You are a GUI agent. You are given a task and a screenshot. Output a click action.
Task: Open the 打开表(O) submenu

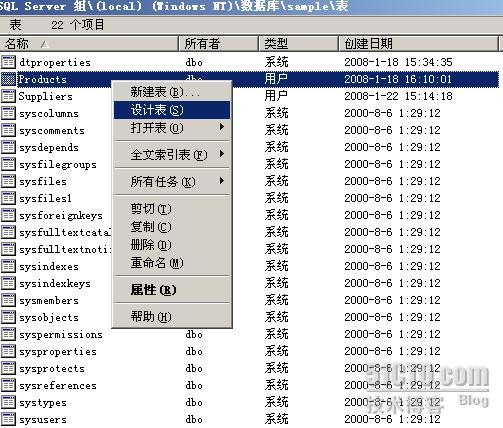pyautogui.click(x=172, y=128)
